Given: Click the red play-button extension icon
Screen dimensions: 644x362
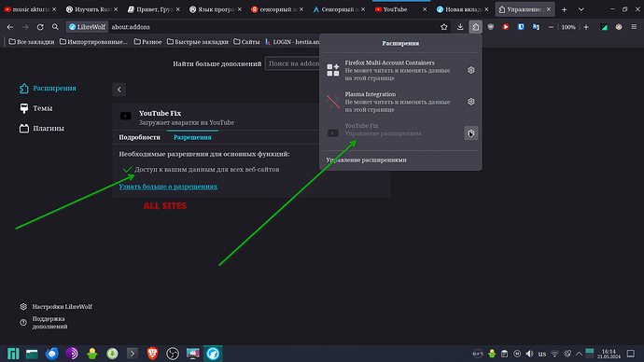Looking at the screenshot, I should pyautogui.click(x=506, y=27).
